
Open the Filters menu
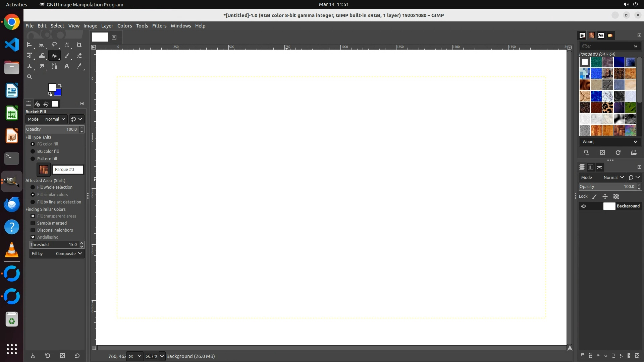[x=159, y=26]
